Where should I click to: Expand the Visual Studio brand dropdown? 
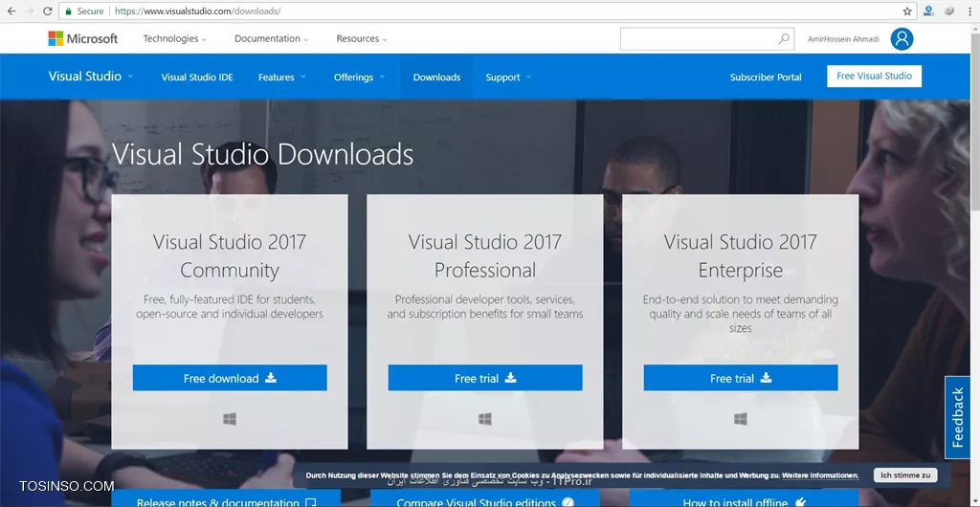(x=91, y=77)
